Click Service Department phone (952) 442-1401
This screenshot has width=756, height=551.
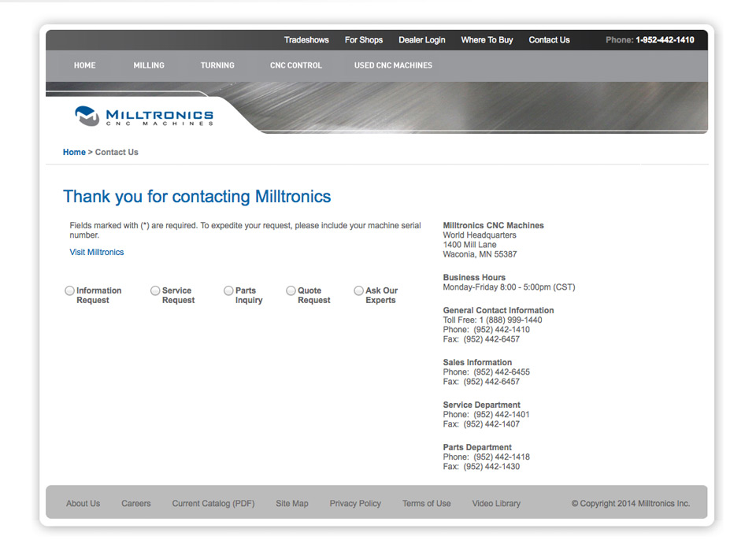502,415
